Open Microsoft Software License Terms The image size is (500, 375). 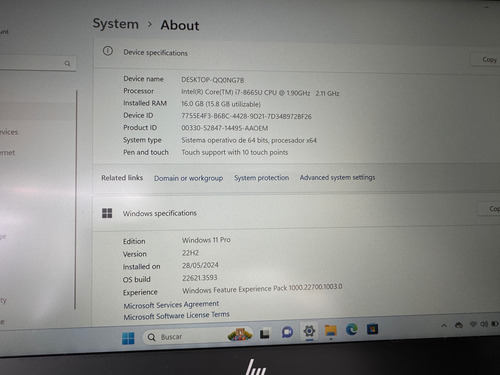tap(176, 315)
